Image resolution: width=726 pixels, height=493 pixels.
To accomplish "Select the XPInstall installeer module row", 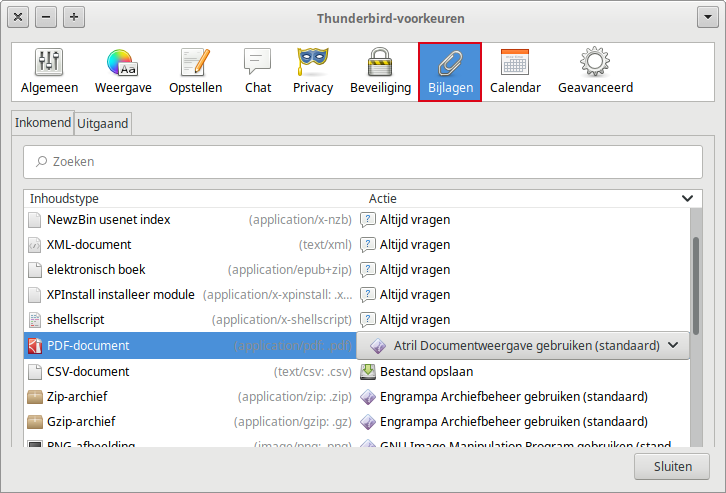I will 357,295.
